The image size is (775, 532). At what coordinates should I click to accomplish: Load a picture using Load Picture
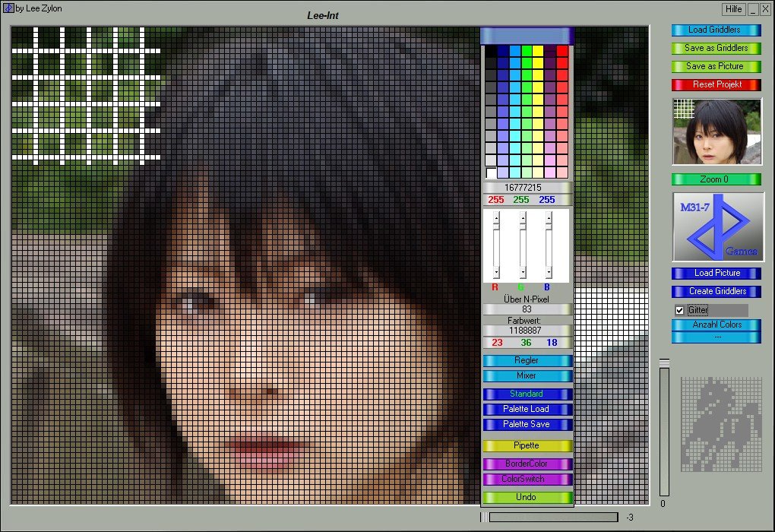coord(715,273)
